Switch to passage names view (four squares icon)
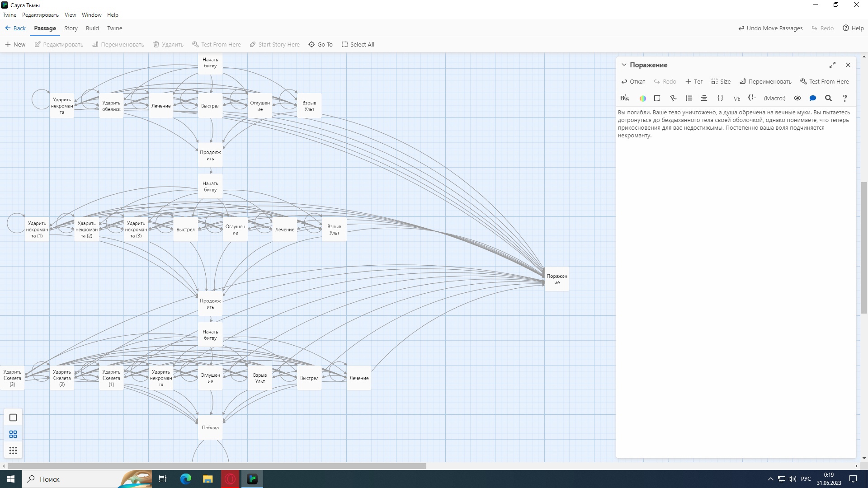 (x=13, y=434)
